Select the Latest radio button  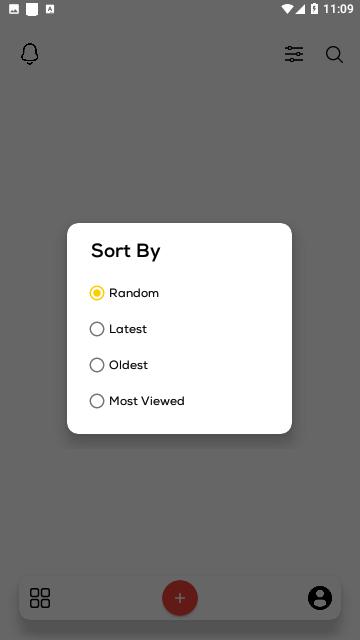point(97,329)
